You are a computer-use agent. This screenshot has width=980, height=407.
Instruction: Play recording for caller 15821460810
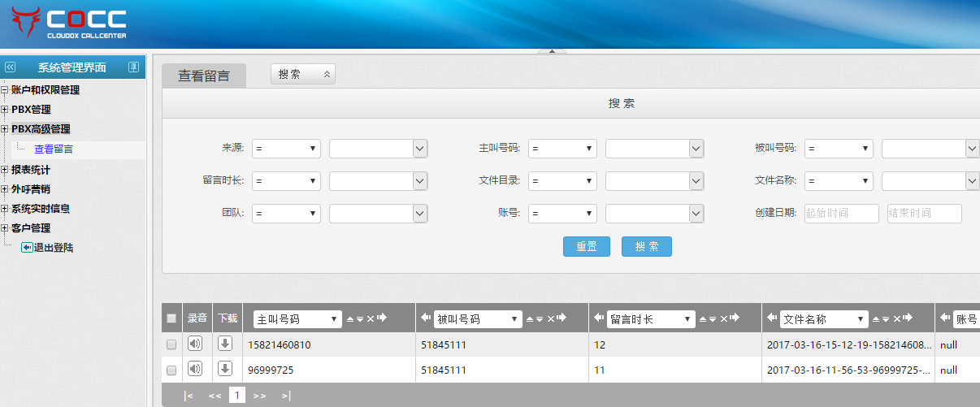[x=195, y=344]
